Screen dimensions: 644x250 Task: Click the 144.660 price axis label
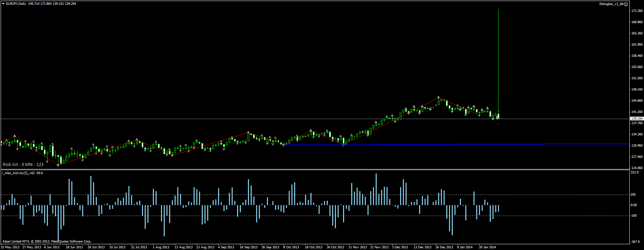tap(637, 101)
